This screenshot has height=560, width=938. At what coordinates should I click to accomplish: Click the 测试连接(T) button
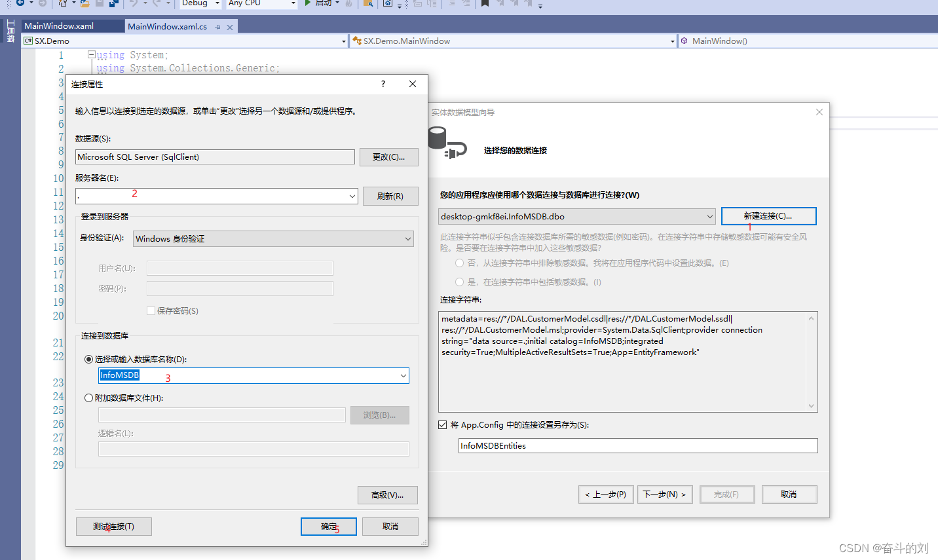pos(113,526)
